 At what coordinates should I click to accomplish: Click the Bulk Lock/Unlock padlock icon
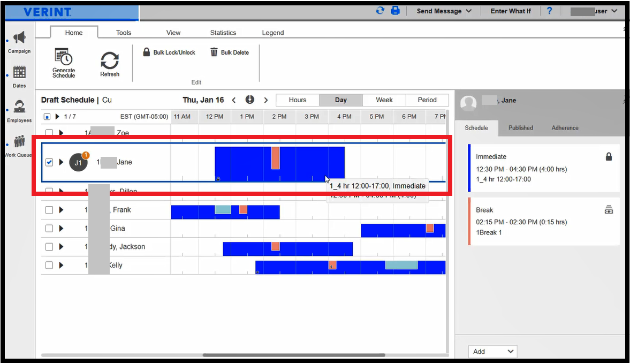(x=147, y=52)
